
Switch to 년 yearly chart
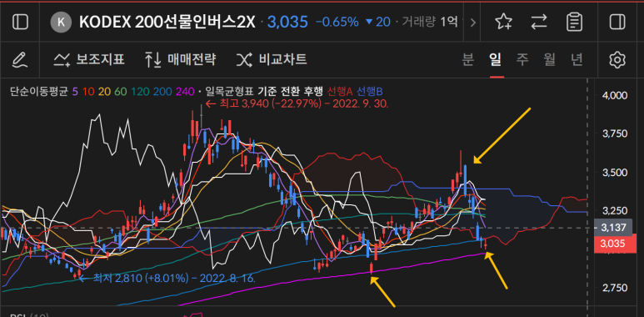coord(577,60)
